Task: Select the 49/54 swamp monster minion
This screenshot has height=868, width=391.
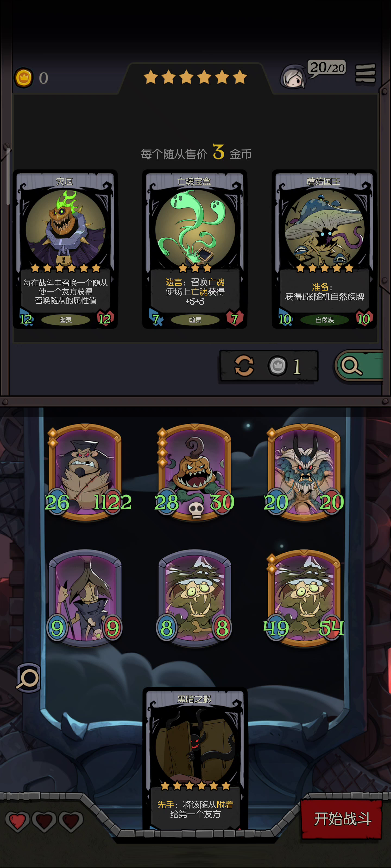Action: point(304,598)
